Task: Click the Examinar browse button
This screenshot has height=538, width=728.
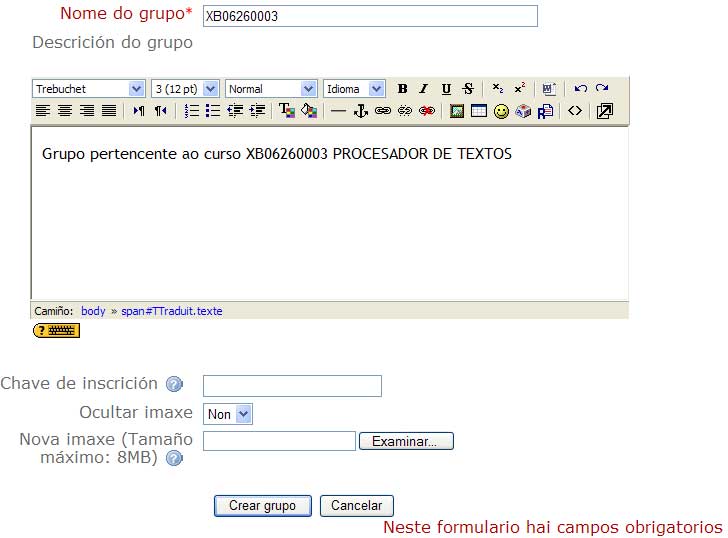Action: click(x=405, y=441)
